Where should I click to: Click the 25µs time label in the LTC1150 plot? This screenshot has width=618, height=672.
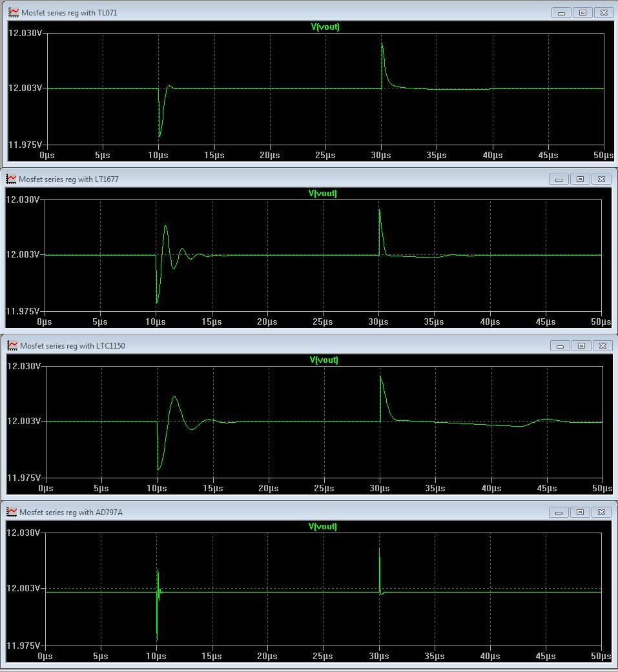click(x=324, y=488)
